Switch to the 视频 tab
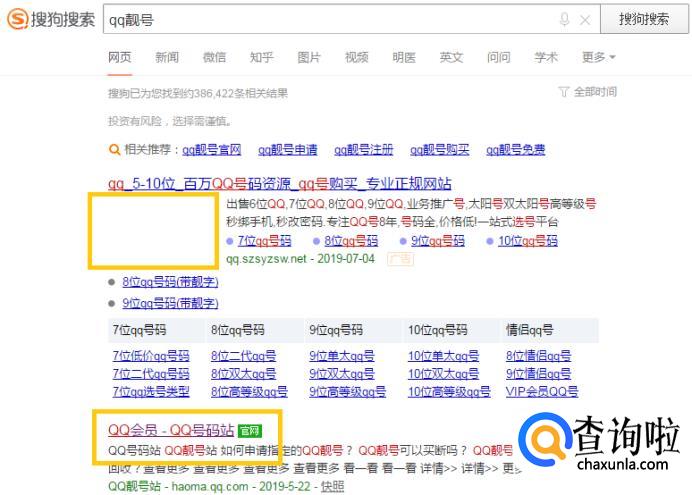This screenshot has width=692, height=495. pos(357,57)
